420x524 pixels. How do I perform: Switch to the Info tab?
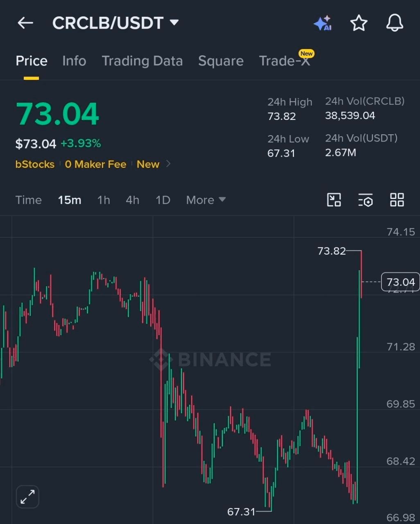coord(74,61)
